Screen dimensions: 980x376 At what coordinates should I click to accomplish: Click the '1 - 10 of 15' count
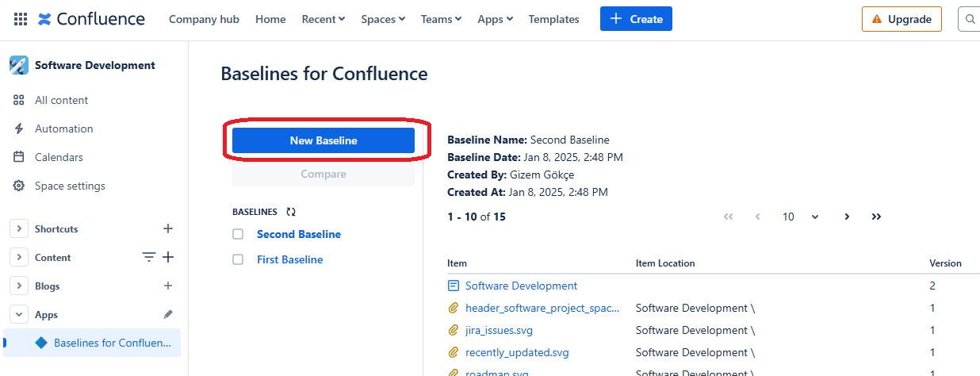coord(477,217)
